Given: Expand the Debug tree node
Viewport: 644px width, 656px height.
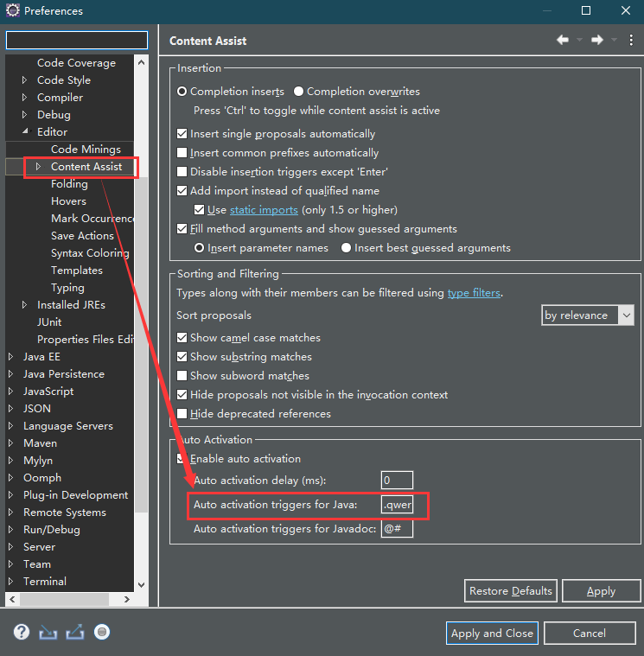Looking at the screenshot, I should 24,114.
